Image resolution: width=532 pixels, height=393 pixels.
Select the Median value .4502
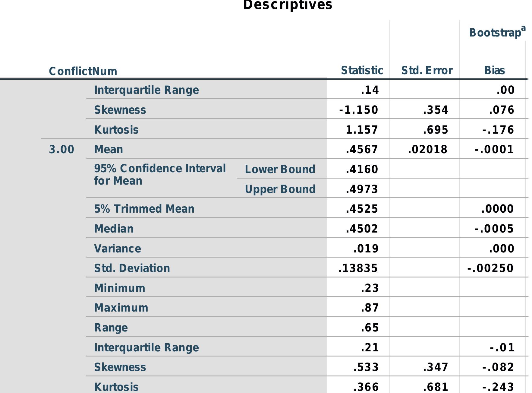click(362, 229)
